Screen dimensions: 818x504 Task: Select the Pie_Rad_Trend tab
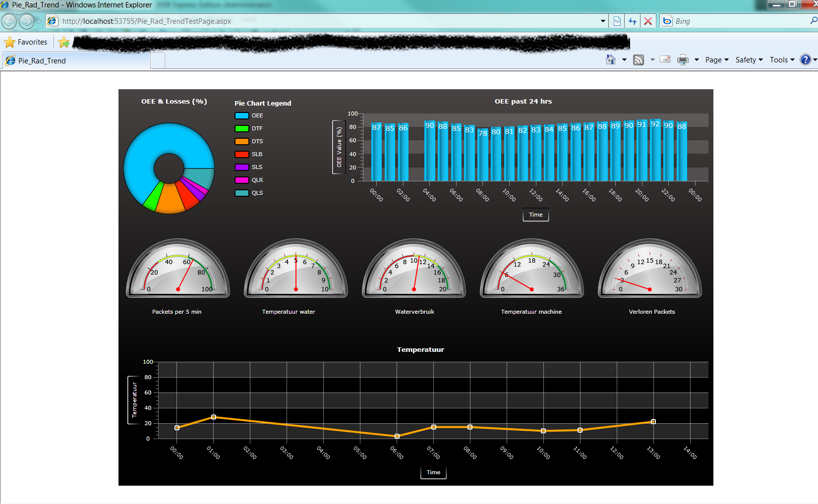77,60
